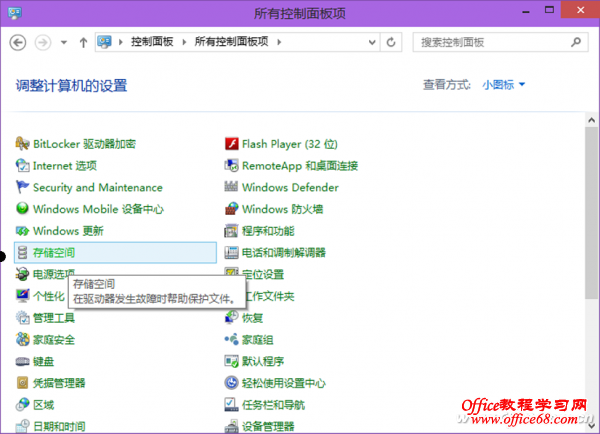Open the 任务栏和导航 text link

273,405
